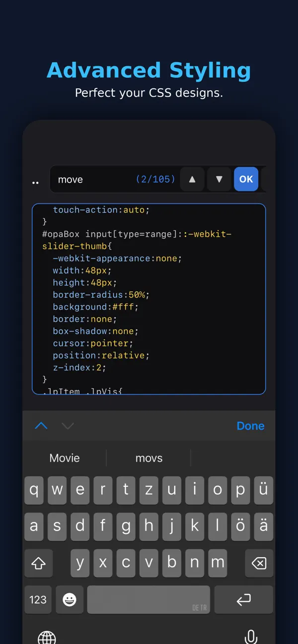Screen dimensions: 298x644
Task: Tap the x key
Action: (x=103, y=563)
